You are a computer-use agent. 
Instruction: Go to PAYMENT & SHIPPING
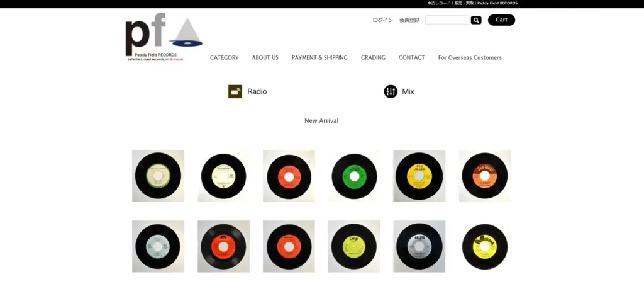pyautogui.click(x=319, y=57)
